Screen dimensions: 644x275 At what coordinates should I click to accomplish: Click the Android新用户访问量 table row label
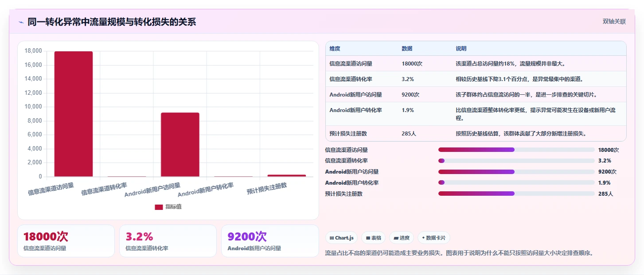click(355, 94)
